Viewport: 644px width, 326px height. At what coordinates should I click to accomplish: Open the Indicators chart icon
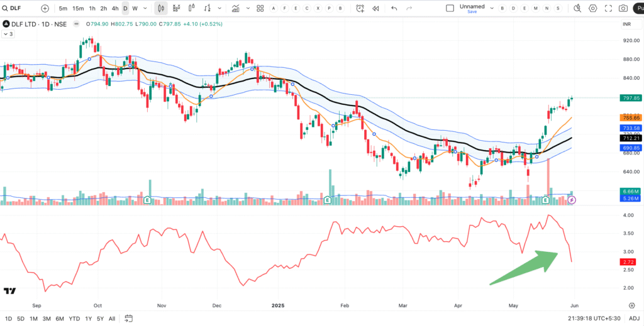coord(236,9)
